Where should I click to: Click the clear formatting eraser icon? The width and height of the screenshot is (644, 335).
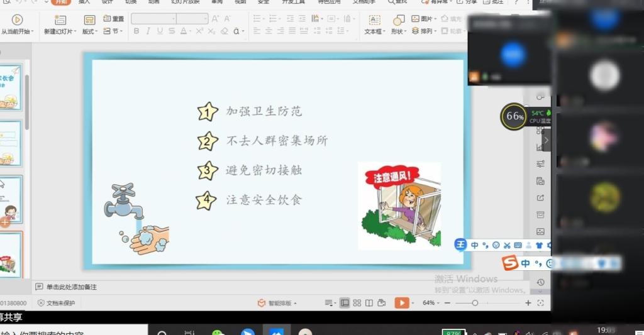(225, 31)
